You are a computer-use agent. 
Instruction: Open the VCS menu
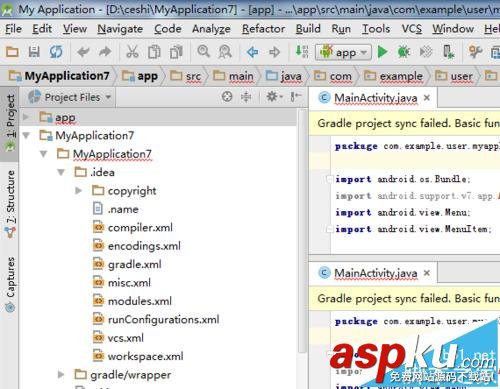pyautogui.click(x=411, y=29)
